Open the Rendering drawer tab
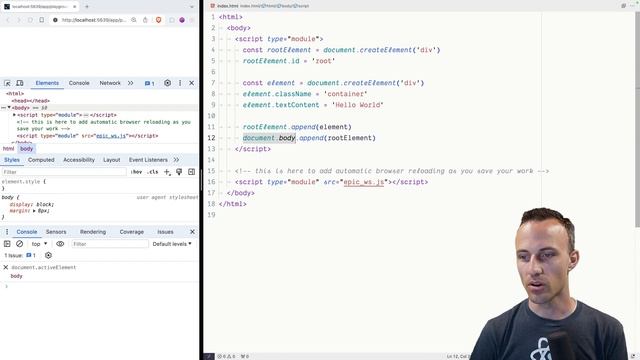The width and height of the screenshot is (640, 360). [x=93, y=231]
